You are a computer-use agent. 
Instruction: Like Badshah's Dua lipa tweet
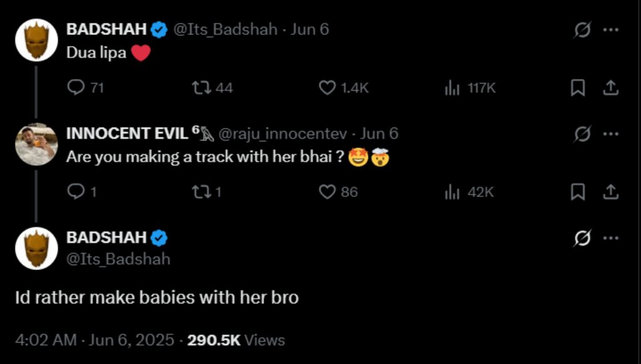click(327, 88)
